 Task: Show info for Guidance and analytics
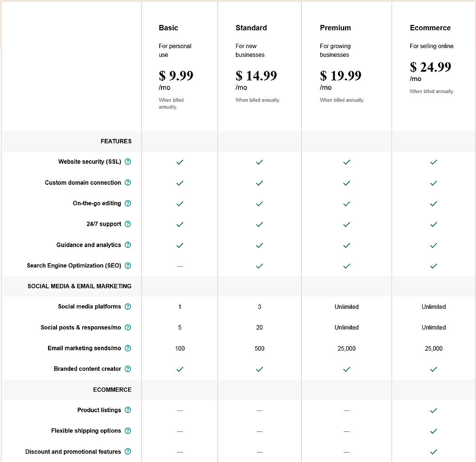(128, 245)
